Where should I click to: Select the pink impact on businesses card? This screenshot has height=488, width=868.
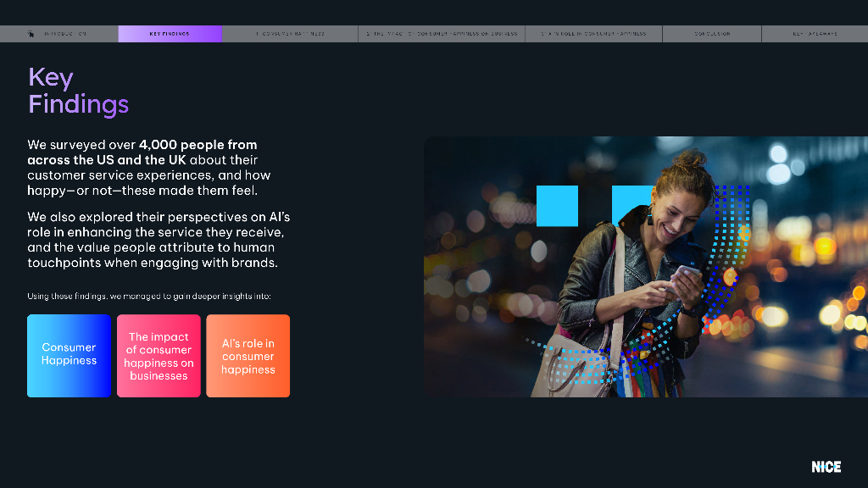click(159, 356)
